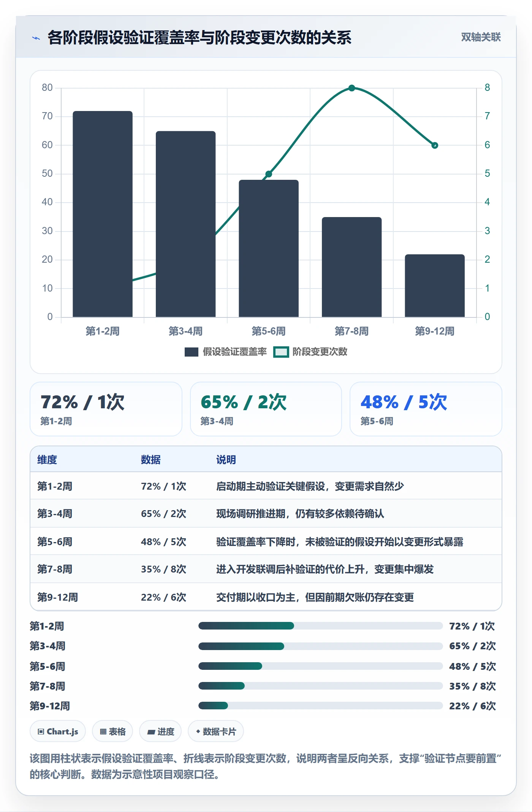Image resolution: width=532 pixels, height=812 pixels.
Task: Select the 第7-8周 bar in the chart
Action: click(351, 267)
